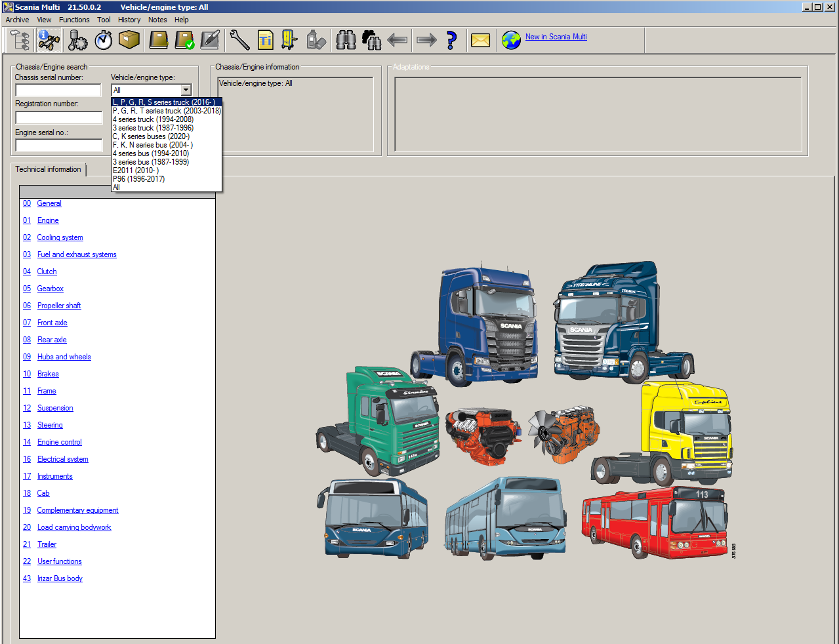Click the book with green checkmark icon
This screenshot has height=644, width=839.
[x=184, y=40]
